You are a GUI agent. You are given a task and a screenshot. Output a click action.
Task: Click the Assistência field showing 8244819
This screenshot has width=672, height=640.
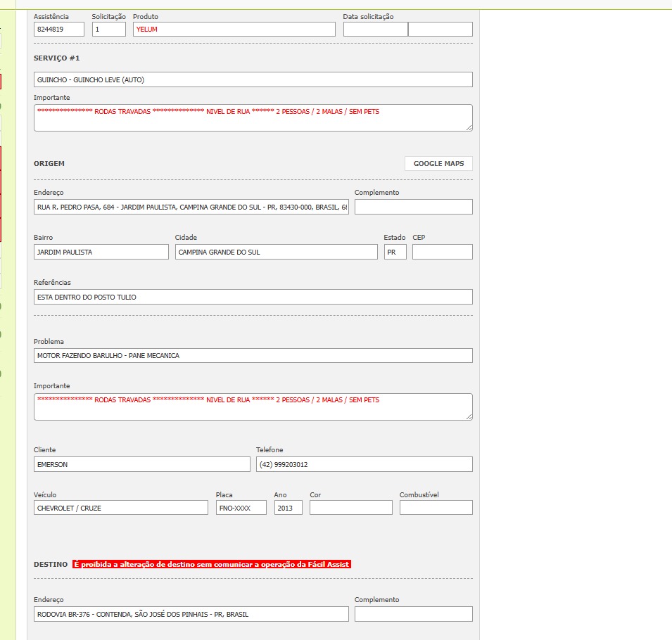(59, 29)
